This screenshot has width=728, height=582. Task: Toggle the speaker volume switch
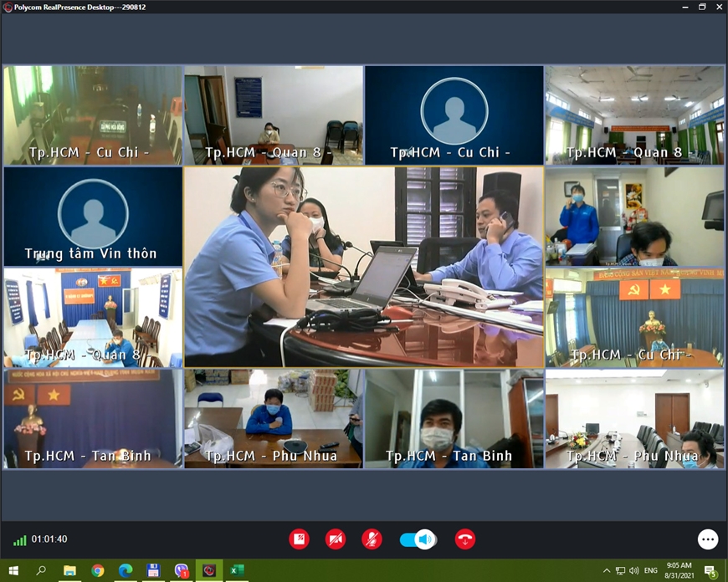(x=418, y=539)
